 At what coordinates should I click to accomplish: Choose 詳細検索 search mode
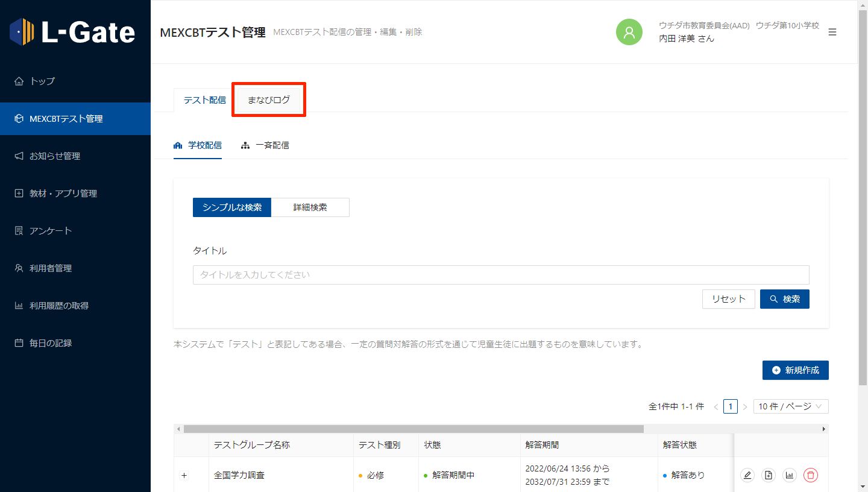click(x=310, y=207)
